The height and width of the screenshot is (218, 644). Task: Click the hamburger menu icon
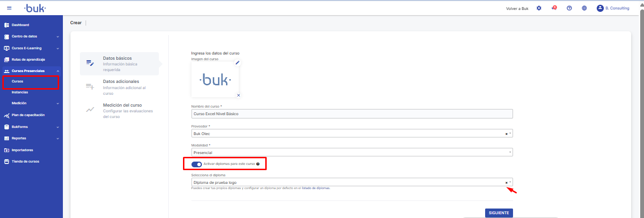point(9,8)
